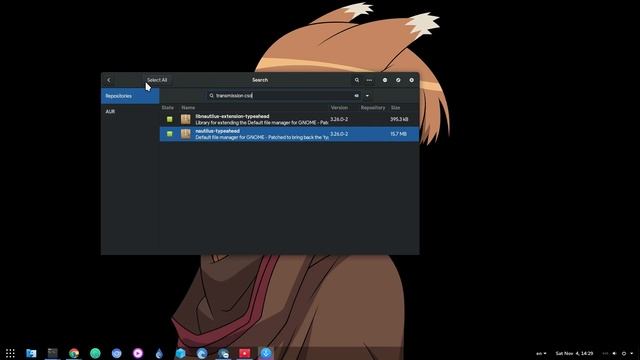Sort packages by Size column
This screenshot has width=640, height=360.
pyautogui.click(x=396, y=108)
